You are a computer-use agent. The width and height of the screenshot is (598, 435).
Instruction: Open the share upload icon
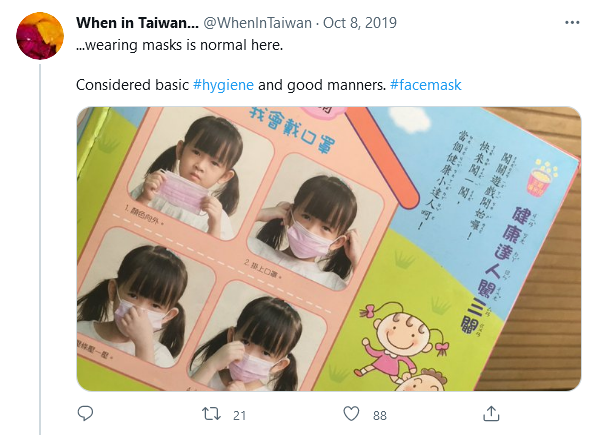point(491,414)
